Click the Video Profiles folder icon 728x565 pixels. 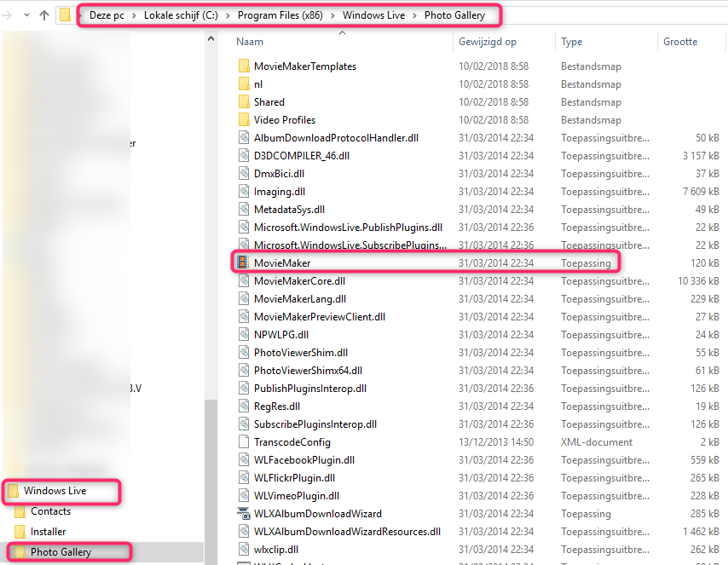click(244, 120)
